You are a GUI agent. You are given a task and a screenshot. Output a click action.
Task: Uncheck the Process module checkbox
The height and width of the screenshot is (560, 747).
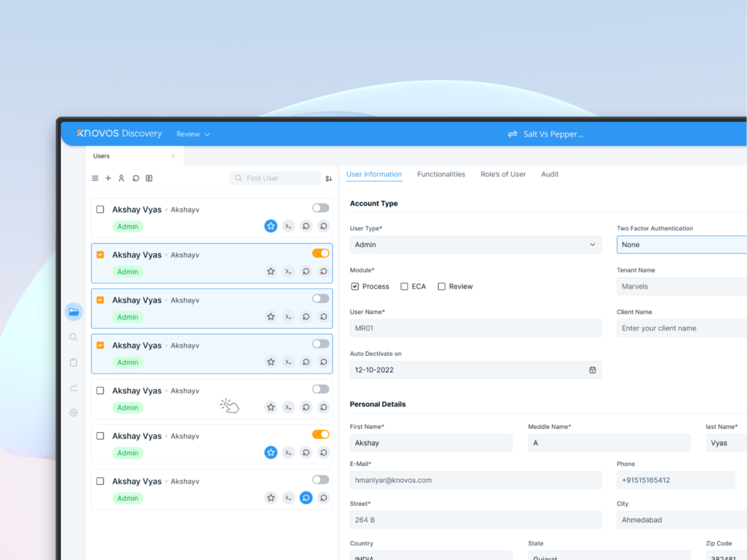355,287
